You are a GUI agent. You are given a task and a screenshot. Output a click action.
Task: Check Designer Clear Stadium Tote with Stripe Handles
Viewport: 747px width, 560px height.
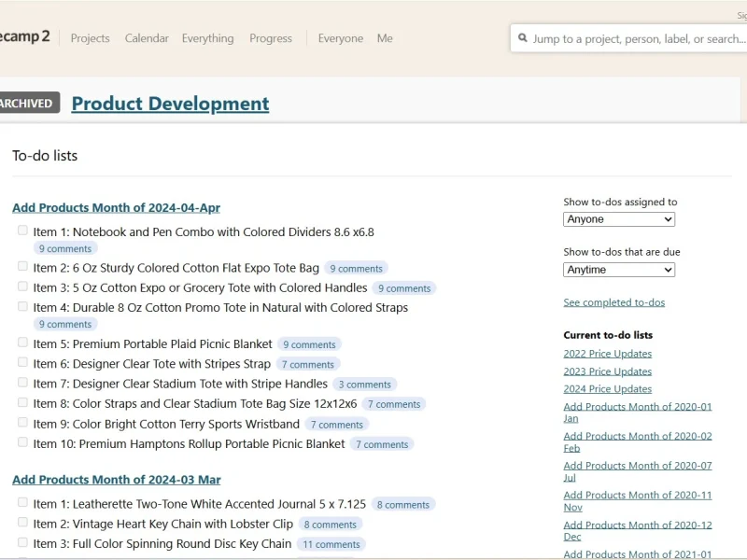pos(22,383)
